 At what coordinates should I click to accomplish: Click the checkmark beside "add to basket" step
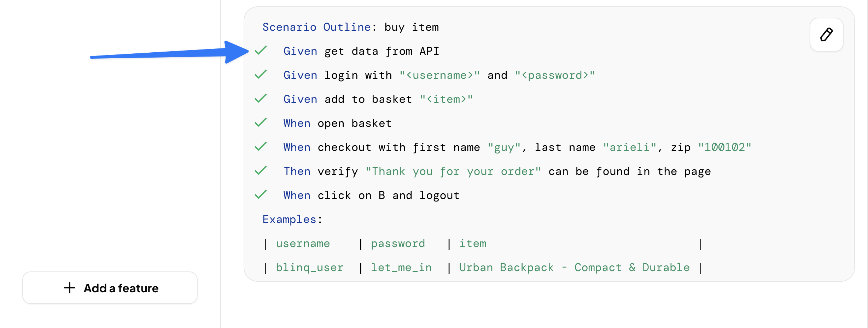tap(261, 99)
